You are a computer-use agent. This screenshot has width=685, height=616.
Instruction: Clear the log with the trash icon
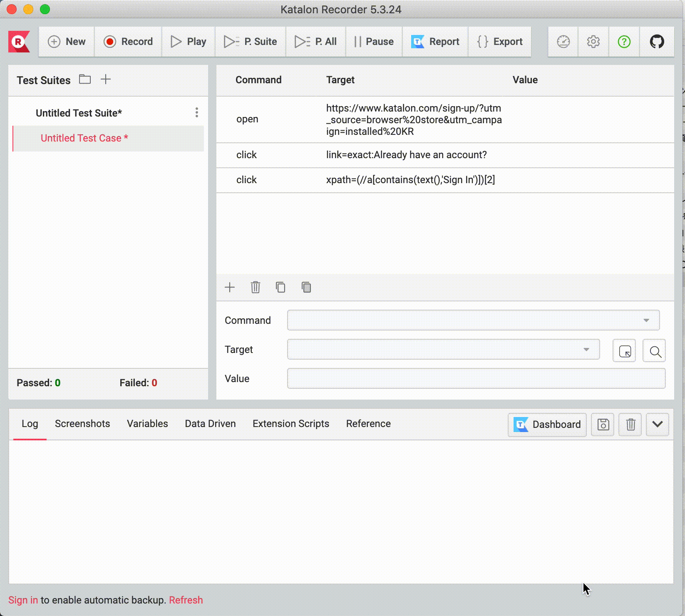tap(630, 425)
